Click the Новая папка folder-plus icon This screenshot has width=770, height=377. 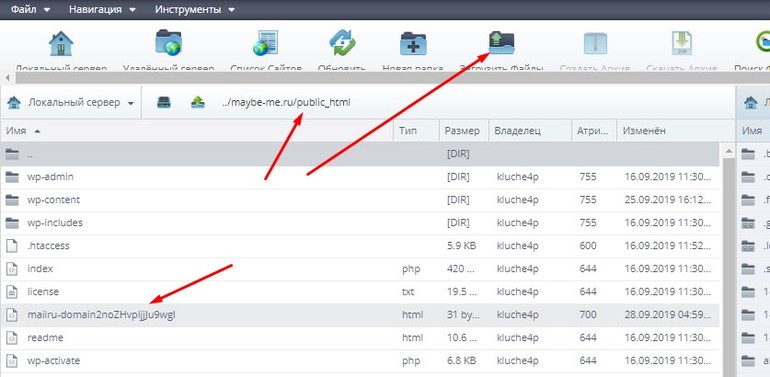point(413,43)
